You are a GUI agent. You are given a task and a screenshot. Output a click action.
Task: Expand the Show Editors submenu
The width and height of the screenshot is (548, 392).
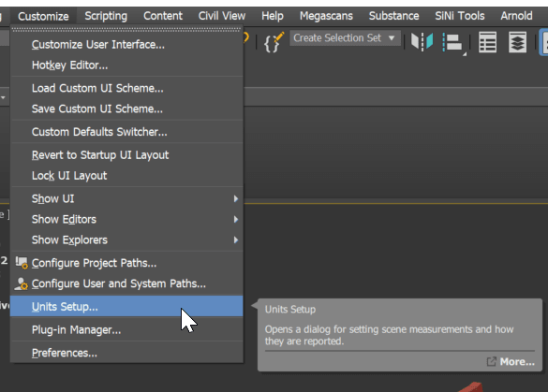coord(126,219)
